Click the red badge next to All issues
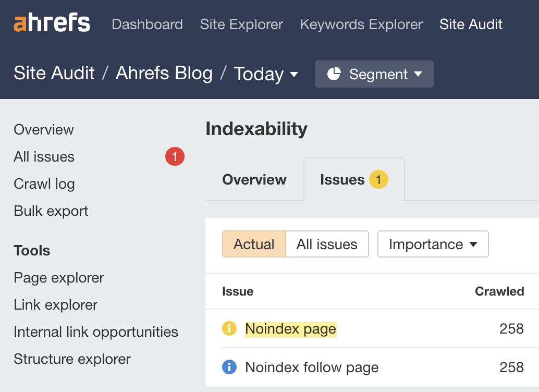 pyautogui.click(x=175, y=156)
